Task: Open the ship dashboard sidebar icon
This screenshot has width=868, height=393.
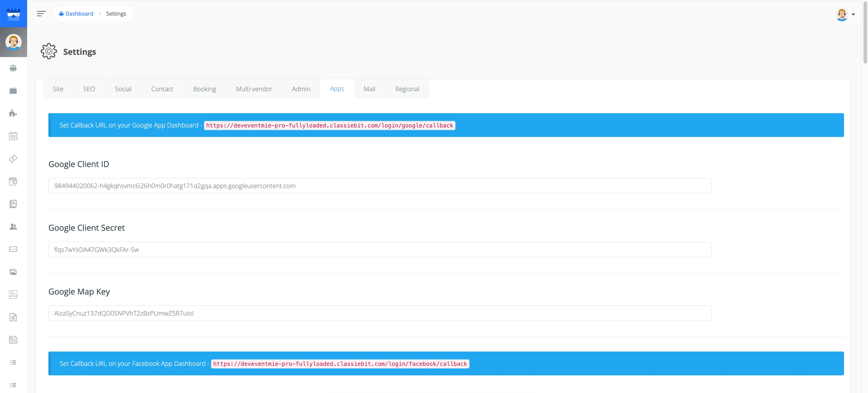Action: pyautogui.click(x=13, y=68)
